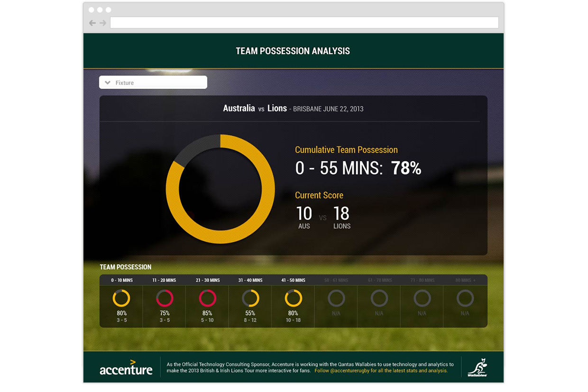Image resolution: width=588 pixels, height=392 pixels.
Task: Click the 61-70 mins empty ring
Action: [x=379, y=298]
